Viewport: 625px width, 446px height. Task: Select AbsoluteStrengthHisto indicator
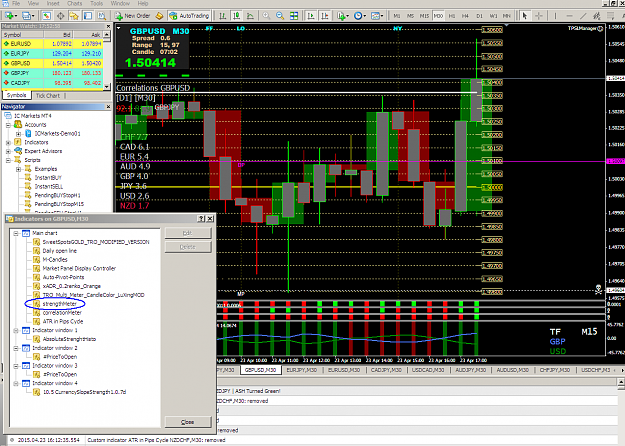tap(69, 339)
